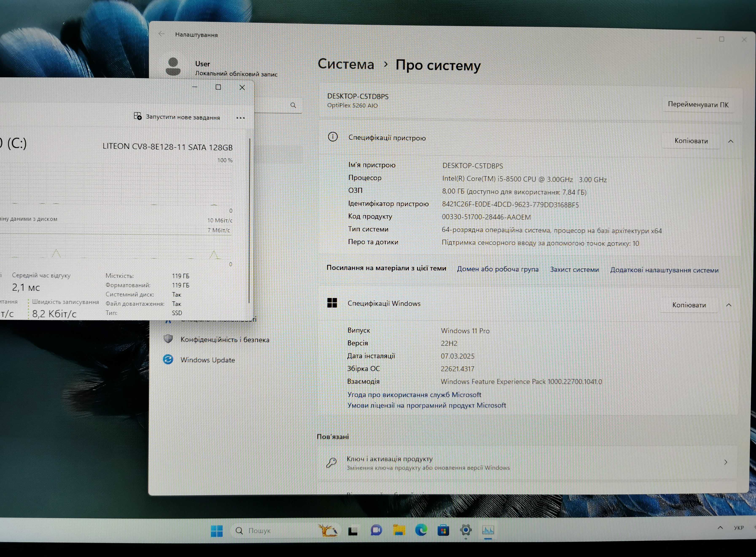
Task: Switch to Task Manager via its taskbar icon
Action: [x=488, y=530]
